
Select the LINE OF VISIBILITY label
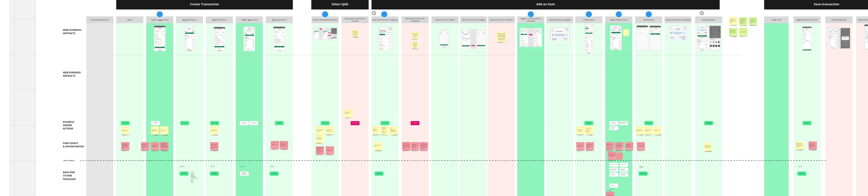(x=69, y=161)
